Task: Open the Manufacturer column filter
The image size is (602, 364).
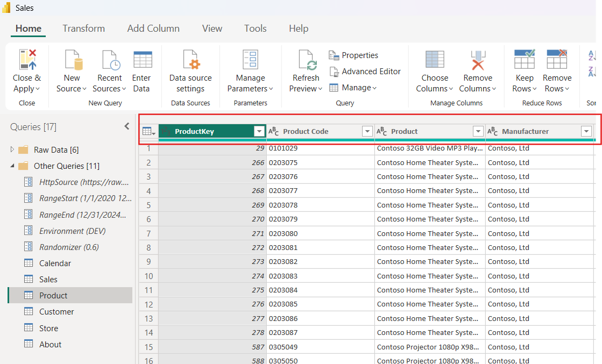Action: (x=586, y=131)
